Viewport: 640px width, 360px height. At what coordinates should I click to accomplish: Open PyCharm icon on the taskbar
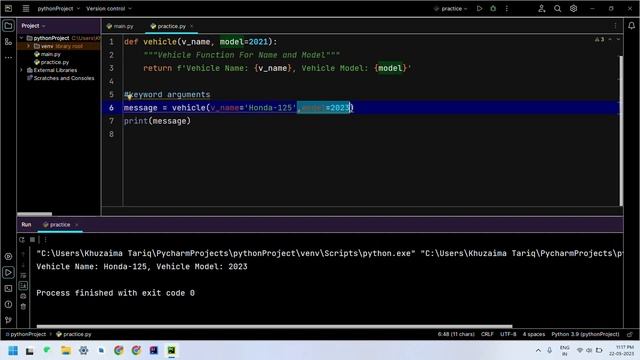pyautogui.click(x=171, y=350)
